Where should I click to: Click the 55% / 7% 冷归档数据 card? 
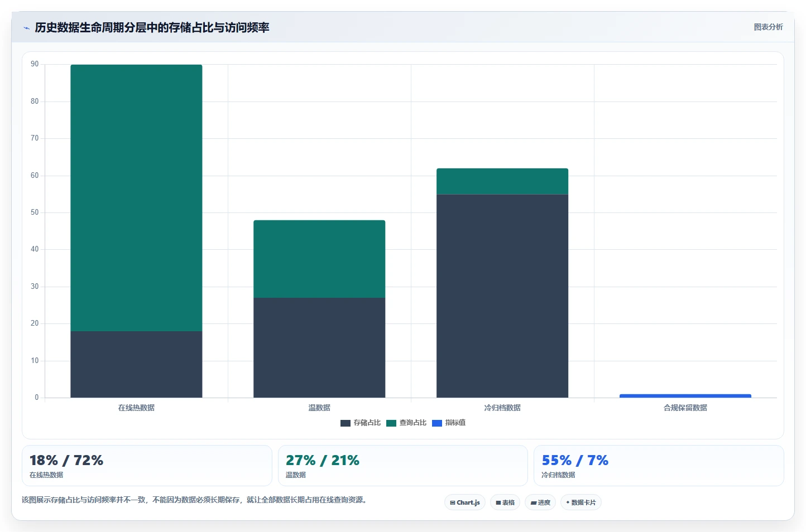point(659,466)
